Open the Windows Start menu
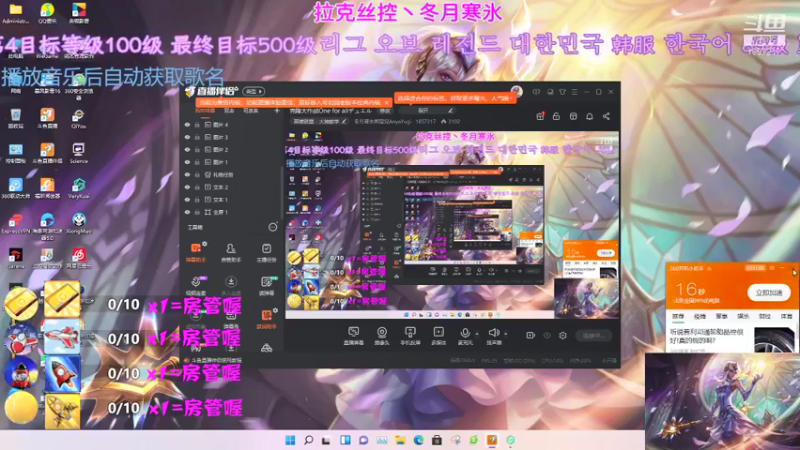Viewport: 800px width, 450px height. point(290,440)
